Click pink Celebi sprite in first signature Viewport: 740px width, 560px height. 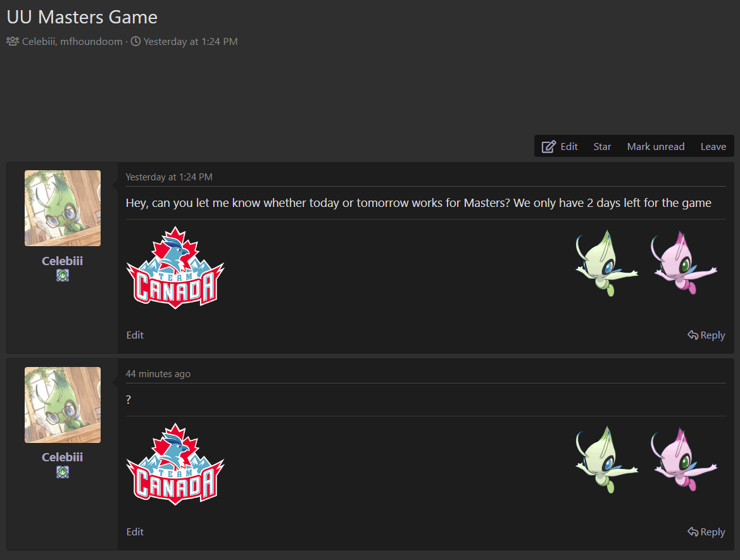(684, 263)
